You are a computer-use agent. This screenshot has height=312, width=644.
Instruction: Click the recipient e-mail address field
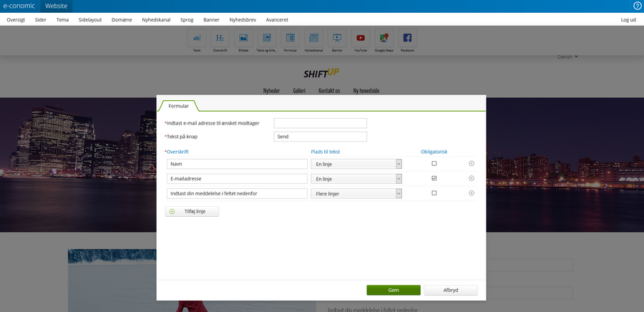321,123
